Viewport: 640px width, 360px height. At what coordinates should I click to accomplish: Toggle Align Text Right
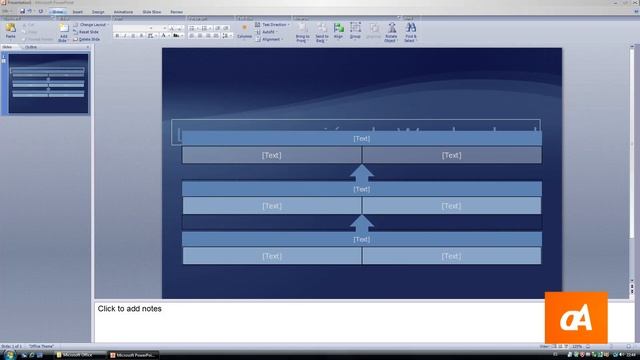[208, 36]
